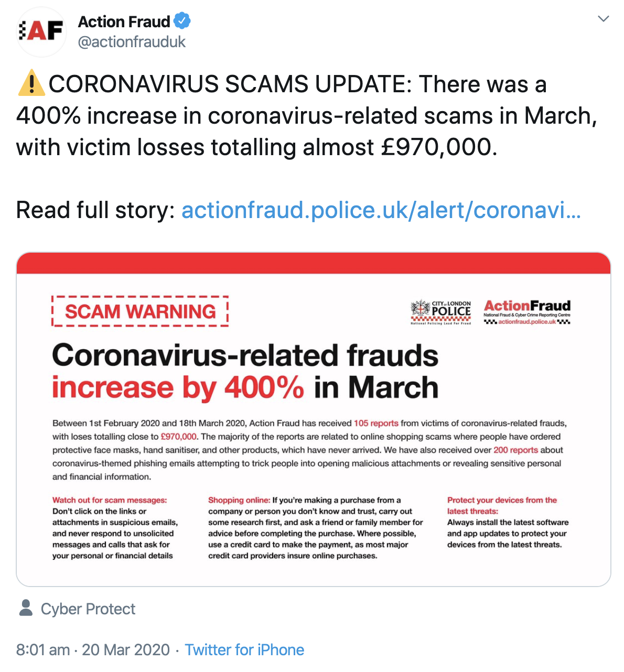The height and width of the screenshot is (672, 624).
Task: Click 'Watch out for scam messages' heading
Action: pos(110,500)
